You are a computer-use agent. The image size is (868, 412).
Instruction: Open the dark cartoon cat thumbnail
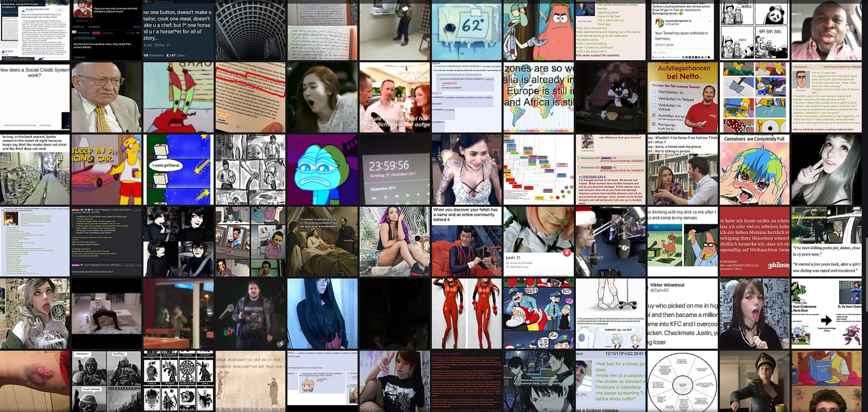pos(610,97)
